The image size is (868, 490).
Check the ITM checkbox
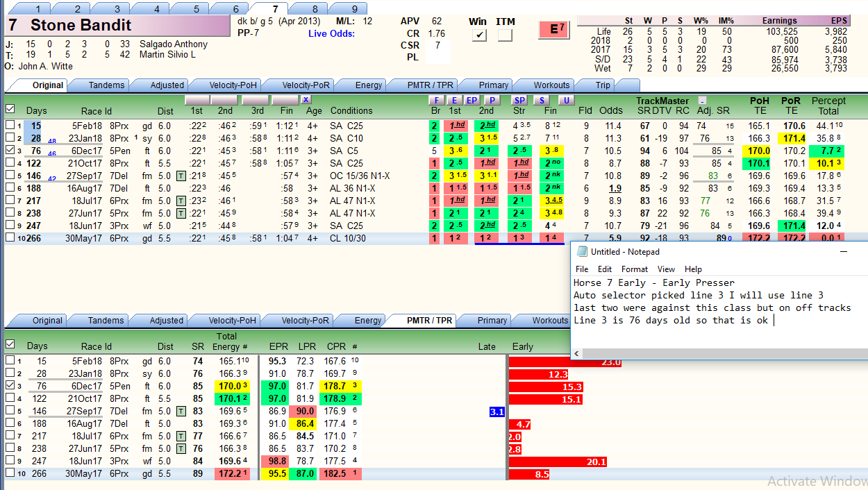coord(505,35)
